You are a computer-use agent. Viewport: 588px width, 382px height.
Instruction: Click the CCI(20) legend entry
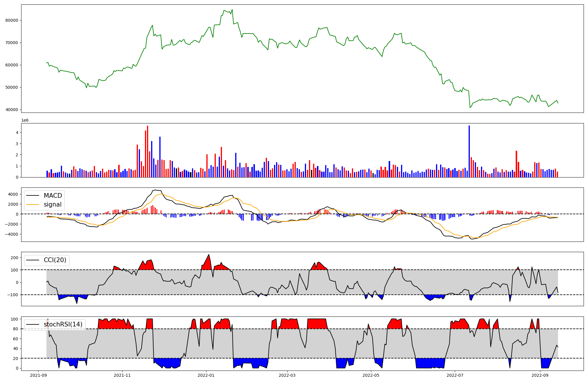coord(55,260)
